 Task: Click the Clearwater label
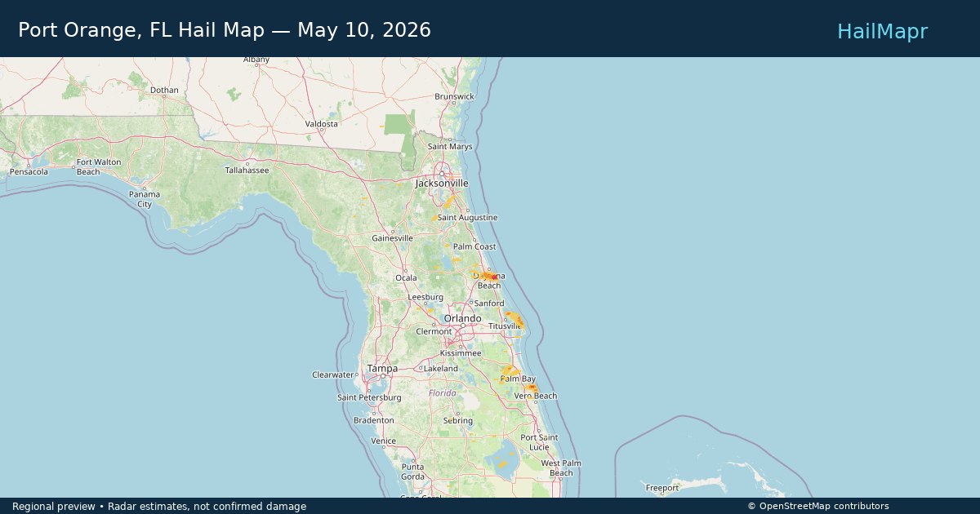pos(332,375)
